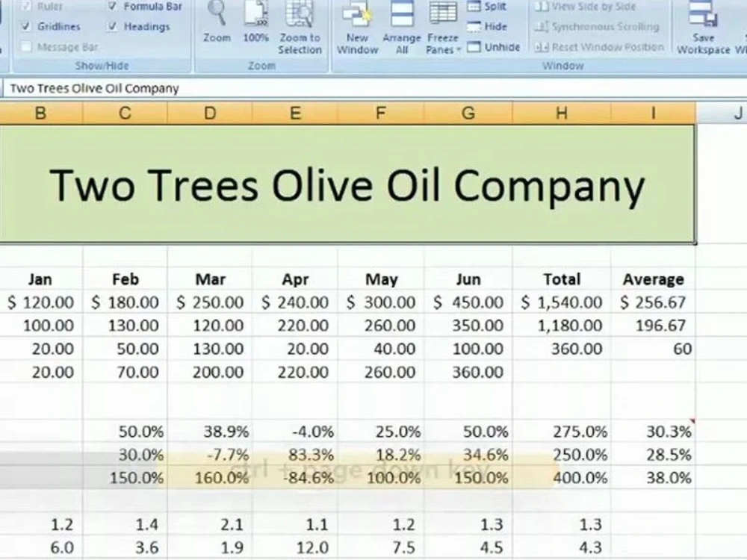Select column C header
This screenshot has width=747, height=560.
[x=125, y=113]
